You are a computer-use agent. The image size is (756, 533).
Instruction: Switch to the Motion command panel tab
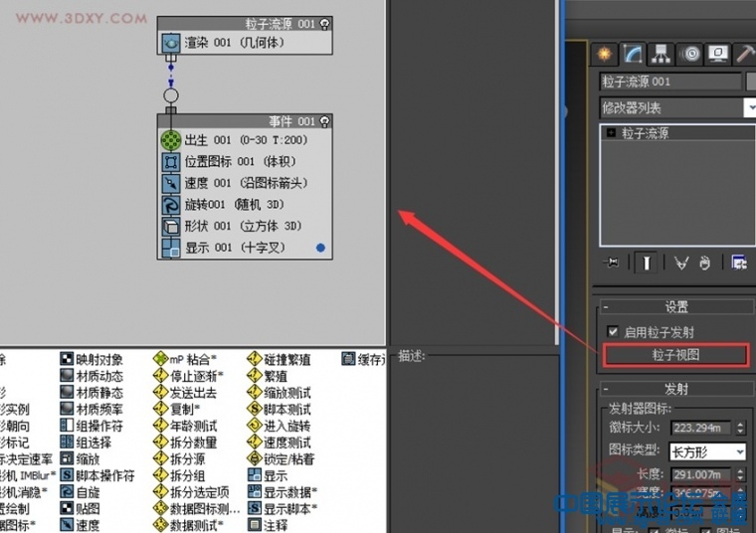pyautogui.click(x=690, y=54)
